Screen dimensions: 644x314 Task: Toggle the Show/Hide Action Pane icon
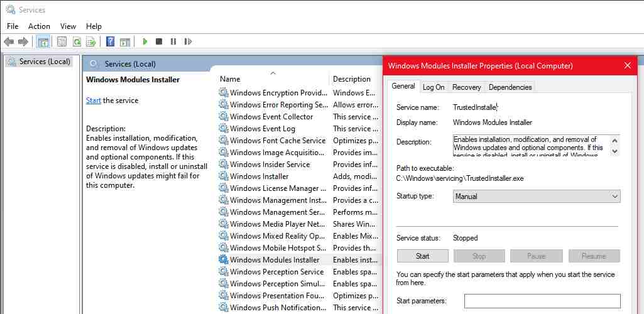[125, 41]
